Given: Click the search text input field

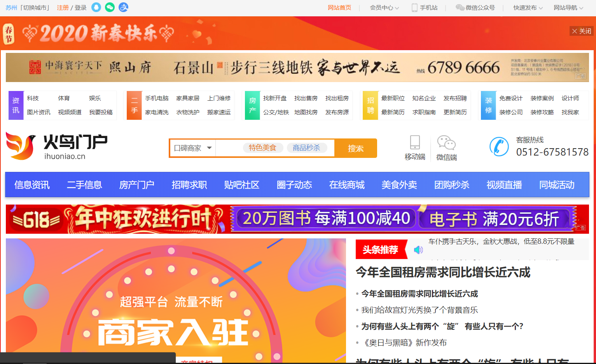Looking at the screenshot, I should point(275,148).
